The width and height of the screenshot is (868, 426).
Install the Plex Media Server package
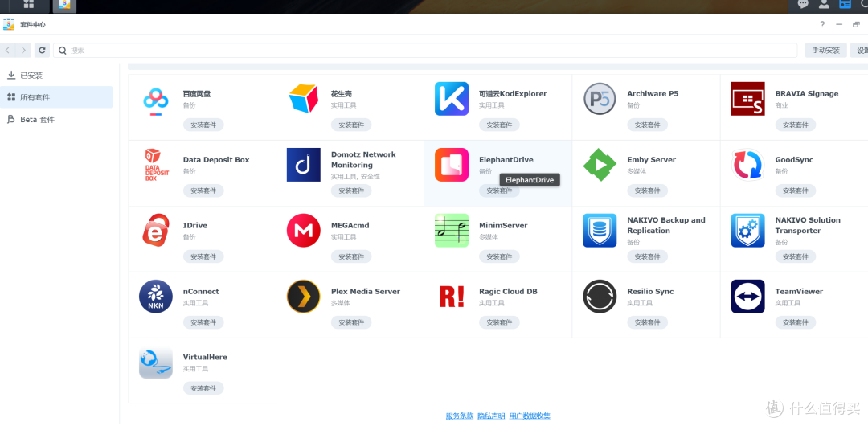351,322
